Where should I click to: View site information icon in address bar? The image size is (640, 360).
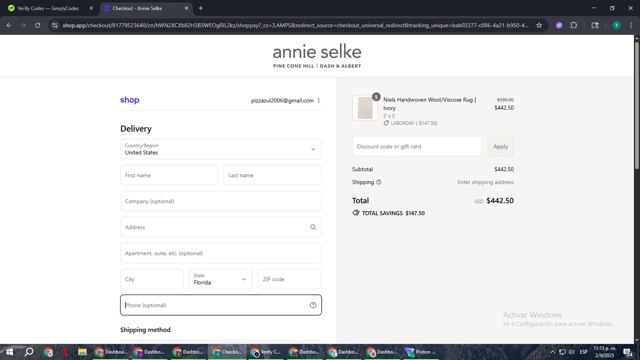pyautogui.click(x=55, y=25)
